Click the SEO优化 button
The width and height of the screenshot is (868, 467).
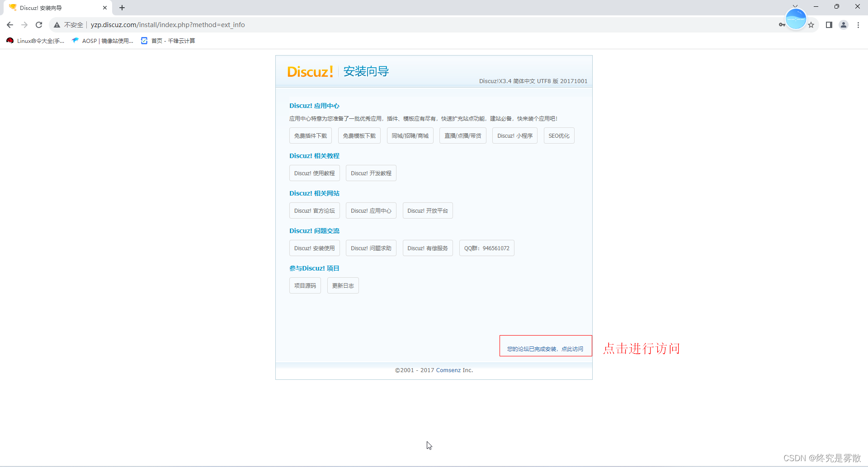point(559,135)
